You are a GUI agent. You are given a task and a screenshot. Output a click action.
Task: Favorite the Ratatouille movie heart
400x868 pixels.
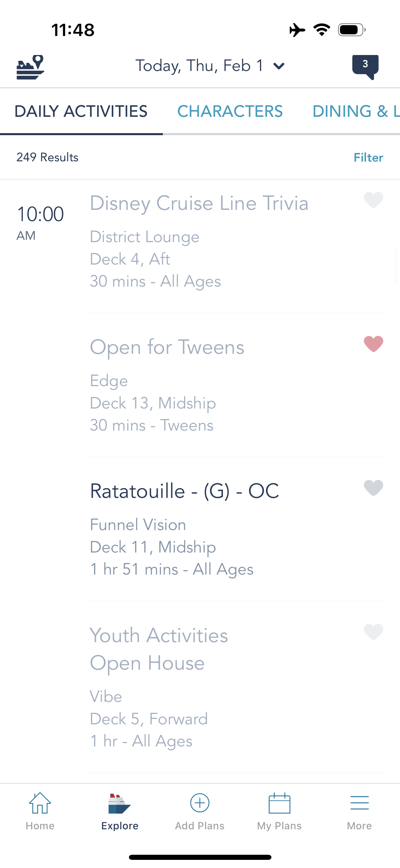[373, 488]
